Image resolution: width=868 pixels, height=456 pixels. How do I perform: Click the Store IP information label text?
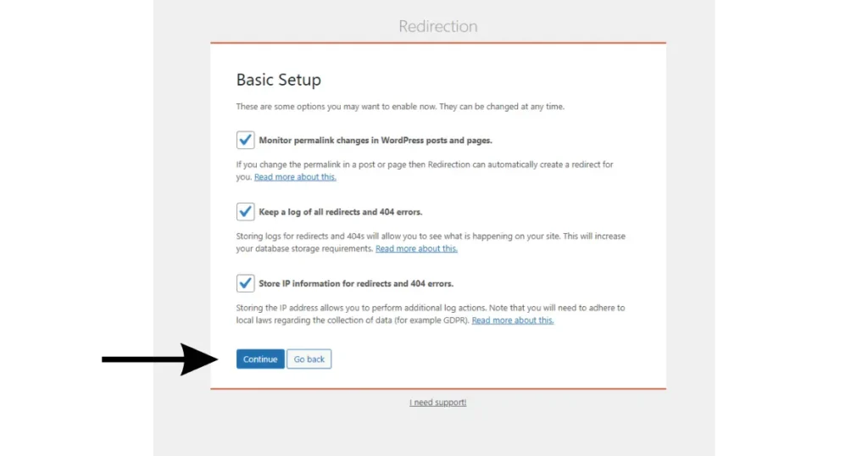(x=356, y=283)
